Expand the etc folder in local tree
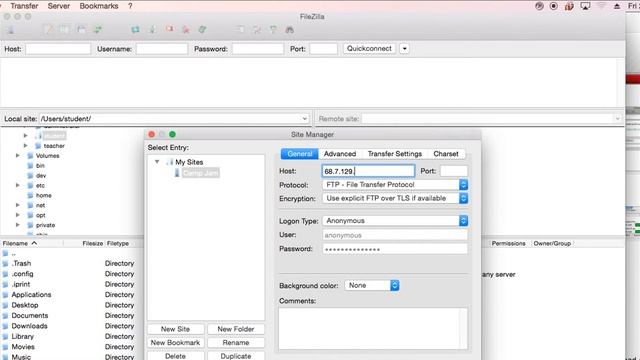 pos(18,185)
